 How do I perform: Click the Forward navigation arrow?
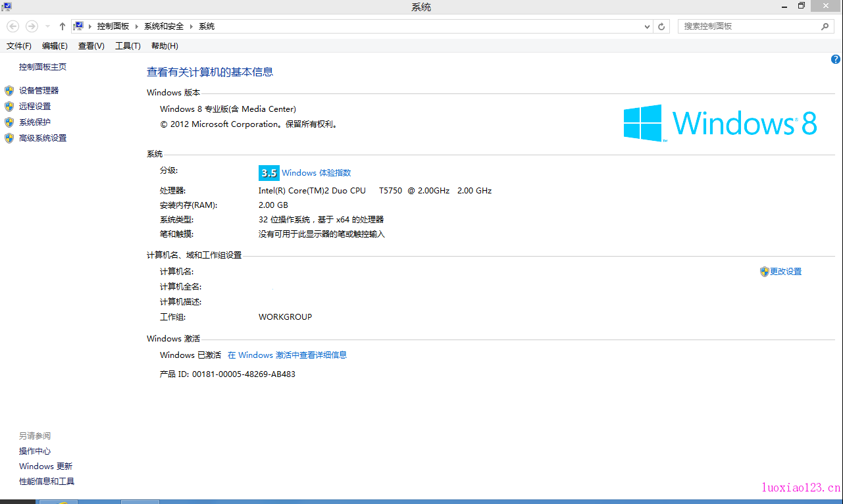32,26
